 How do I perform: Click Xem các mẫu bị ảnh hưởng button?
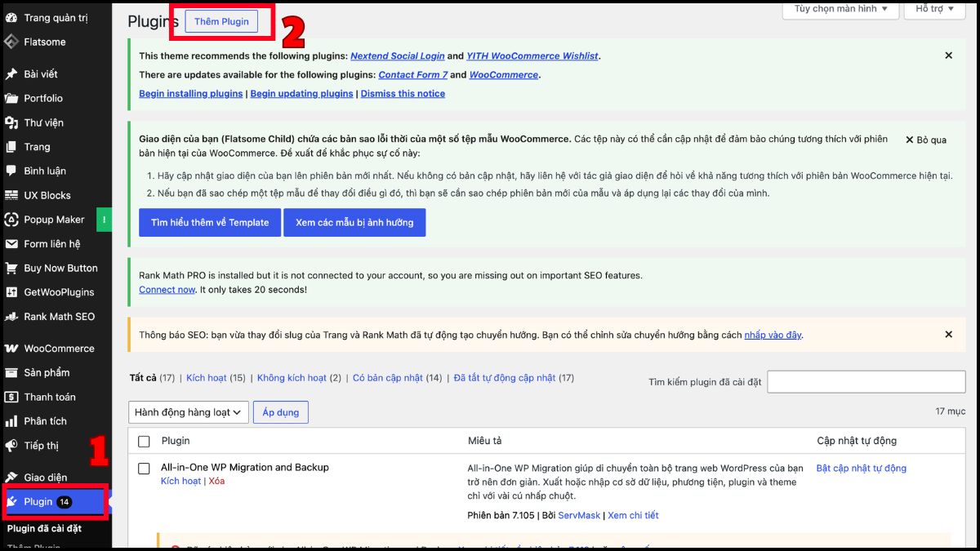(x=354, y=222)
